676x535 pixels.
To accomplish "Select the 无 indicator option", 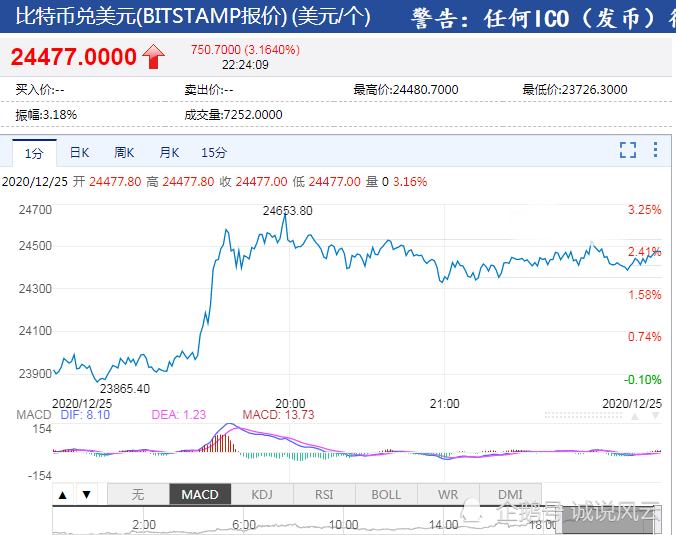I will [138, 494].
